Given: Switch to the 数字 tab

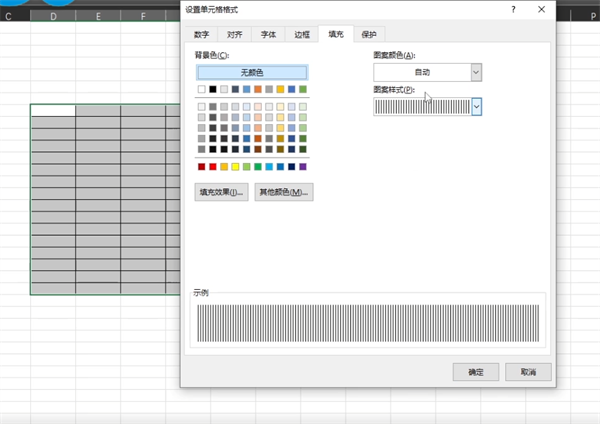Looking at the screenshot, I should (201, 34).
